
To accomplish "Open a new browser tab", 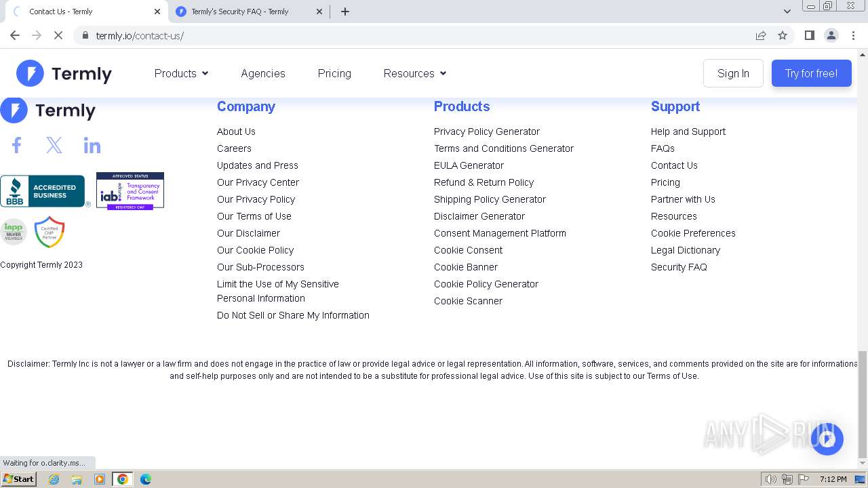I will point(345,12).
